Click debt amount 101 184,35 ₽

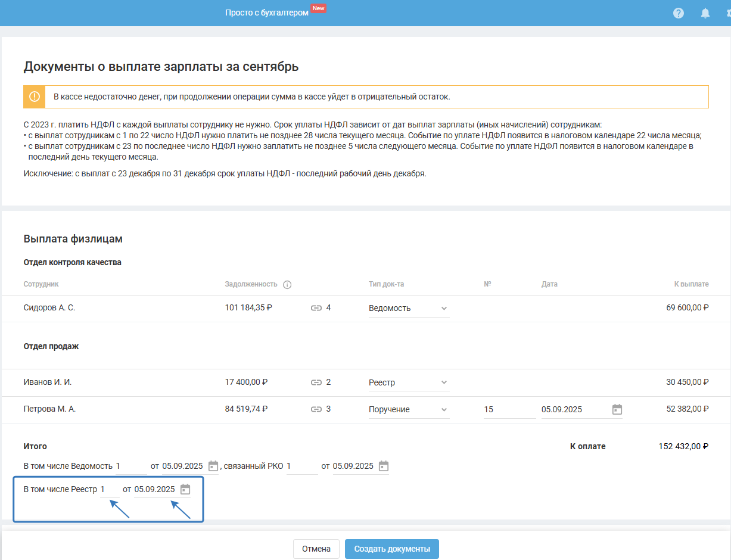249,308
